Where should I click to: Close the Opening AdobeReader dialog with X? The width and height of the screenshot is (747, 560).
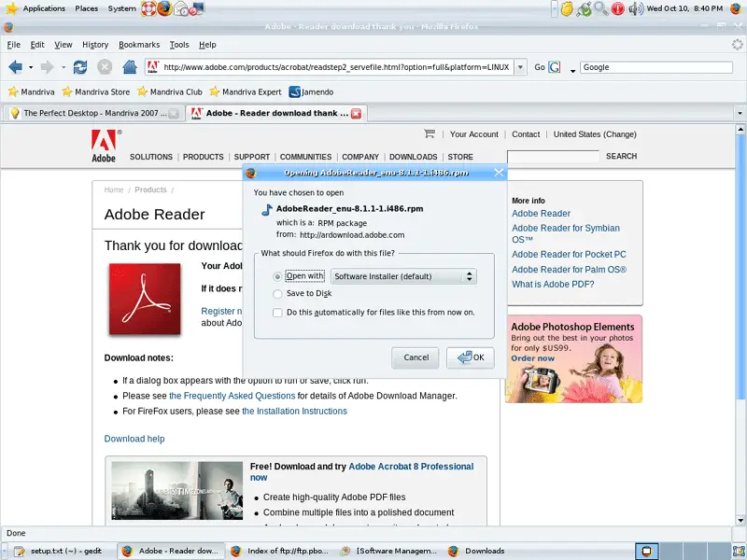[499, 173]
